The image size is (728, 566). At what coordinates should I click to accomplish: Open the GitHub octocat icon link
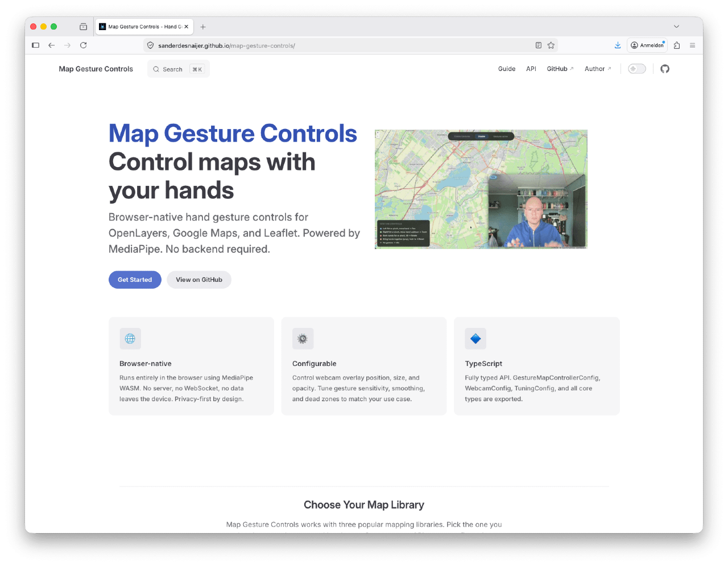[x=665, y=69]
